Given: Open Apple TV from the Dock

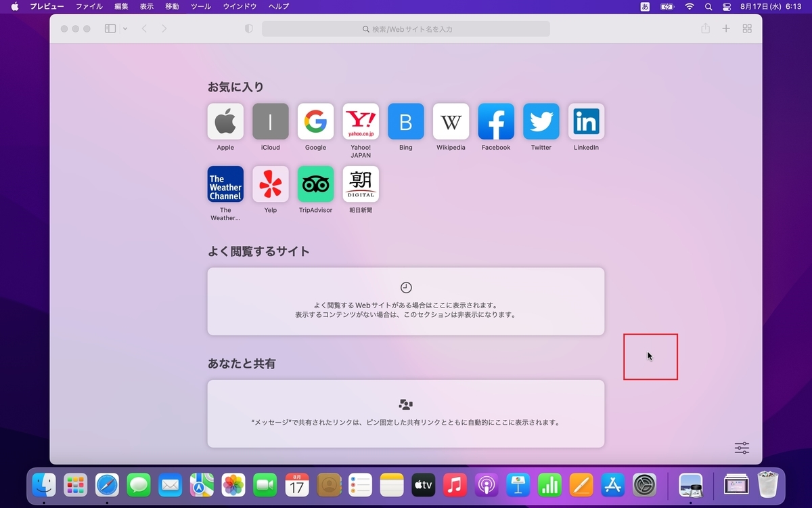Looking at the screenshot, I should (424, 484).
